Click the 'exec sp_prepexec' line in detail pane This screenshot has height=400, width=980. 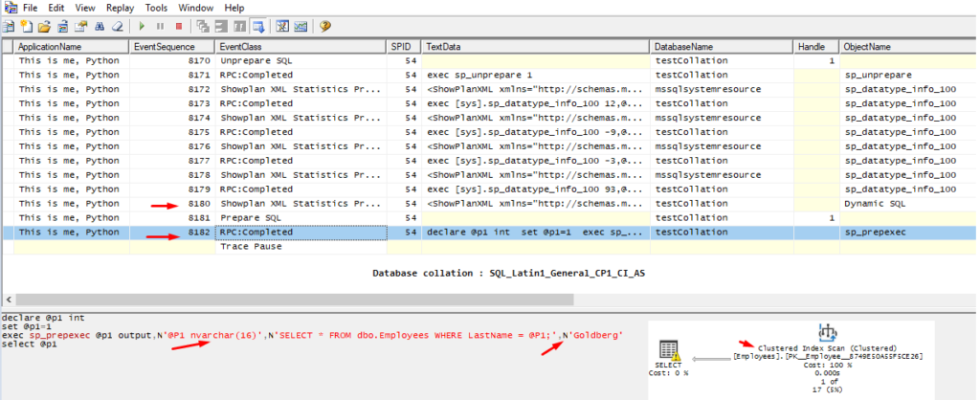pos(312,336)
